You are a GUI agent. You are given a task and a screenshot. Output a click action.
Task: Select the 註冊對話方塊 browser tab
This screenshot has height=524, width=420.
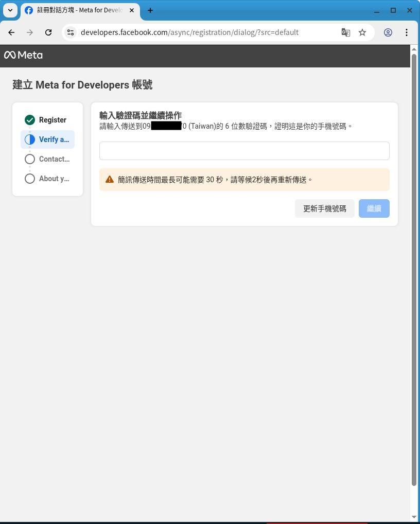coord(80,10)
